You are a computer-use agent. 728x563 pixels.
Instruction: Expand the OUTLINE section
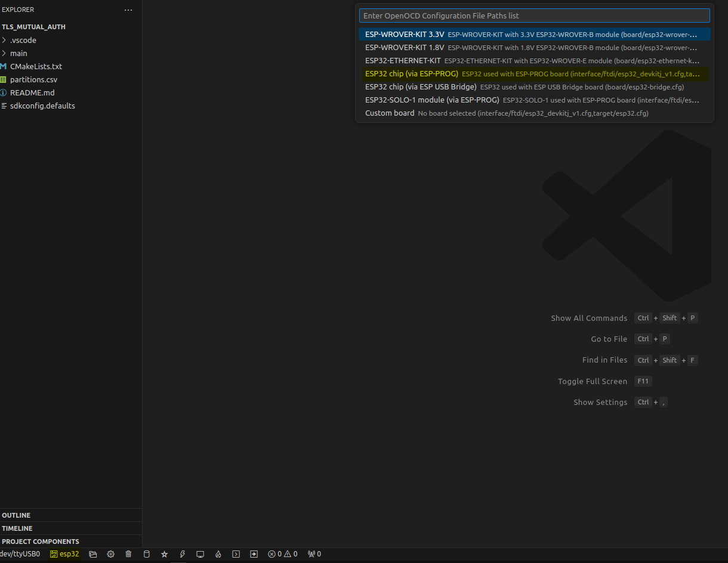71,515
